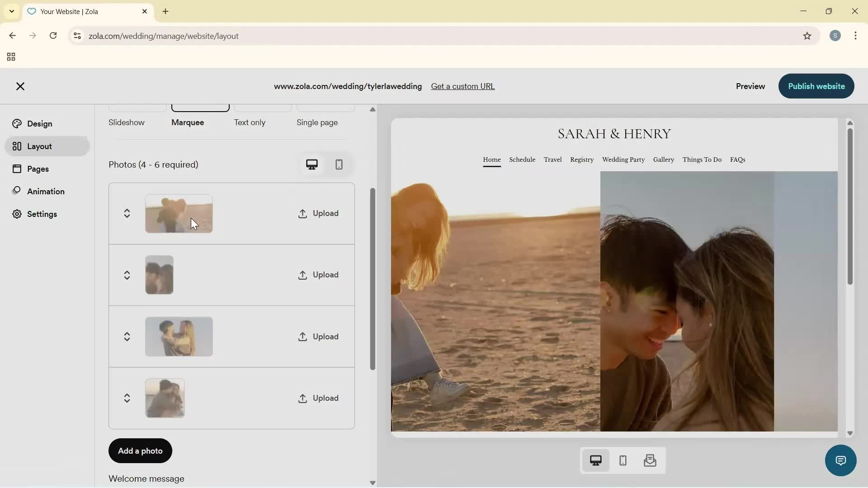
Task: Open website Settings in the sidebar
Action: pos(42,214)
